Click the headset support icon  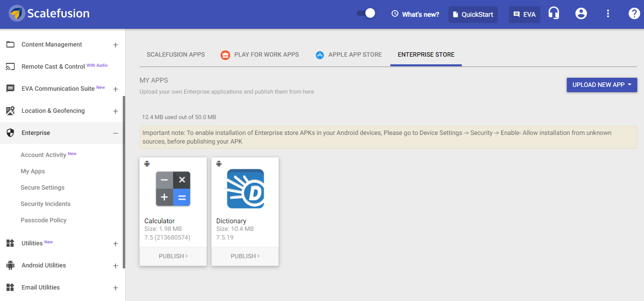point(554,13)
